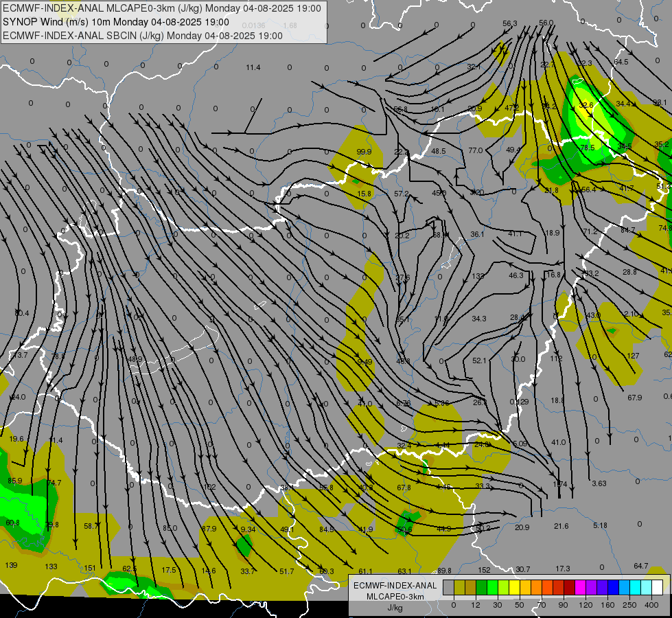672x618 pixels.
Task: Click the map value 52.1
Action: click(479, 360)
